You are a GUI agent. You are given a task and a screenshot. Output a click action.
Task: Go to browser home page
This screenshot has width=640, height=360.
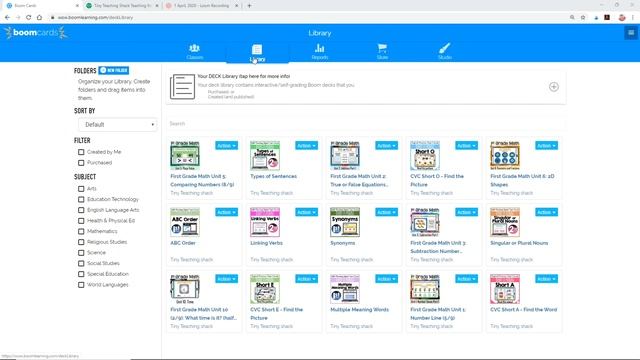39,18
